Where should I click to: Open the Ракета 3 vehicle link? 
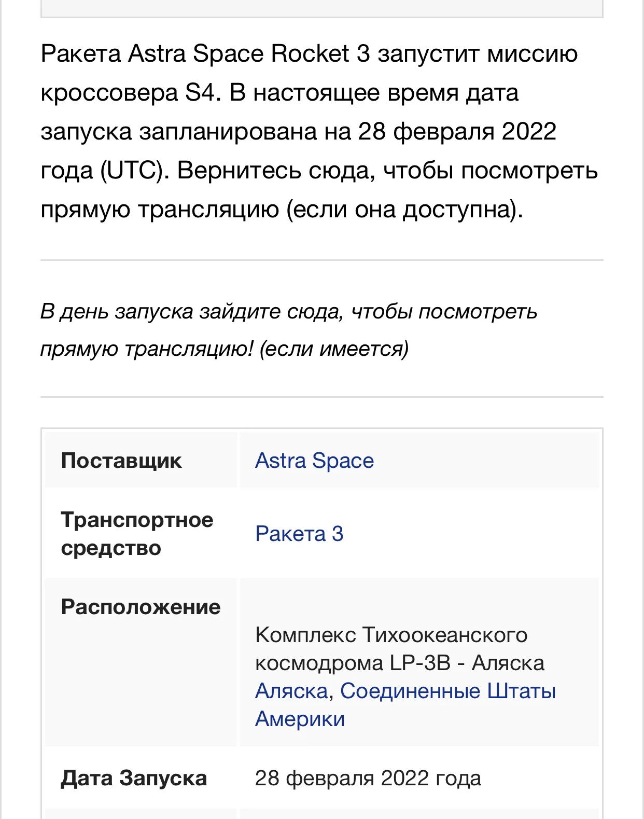[x=299, y=534]
